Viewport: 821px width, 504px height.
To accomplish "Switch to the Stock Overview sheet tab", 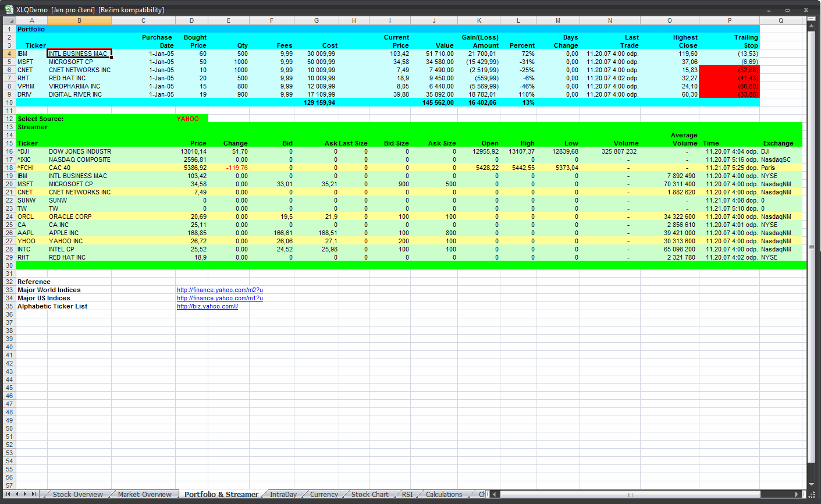I will [77, 495].
